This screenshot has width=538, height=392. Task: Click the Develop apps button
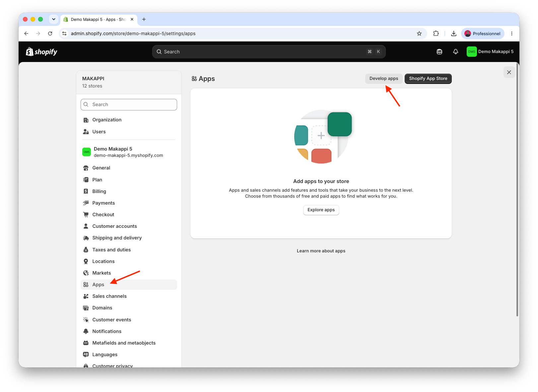coord(384,79)
